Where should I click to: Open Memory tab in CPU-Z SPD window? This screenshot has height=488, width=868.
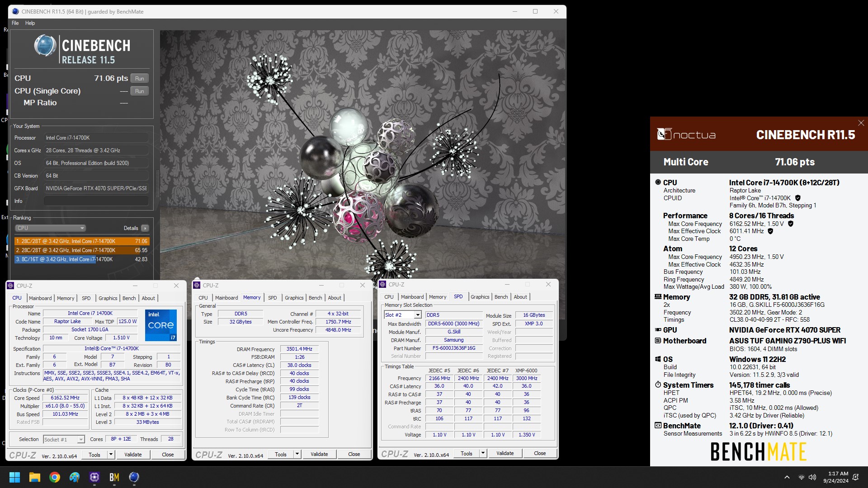pos(437,297)
